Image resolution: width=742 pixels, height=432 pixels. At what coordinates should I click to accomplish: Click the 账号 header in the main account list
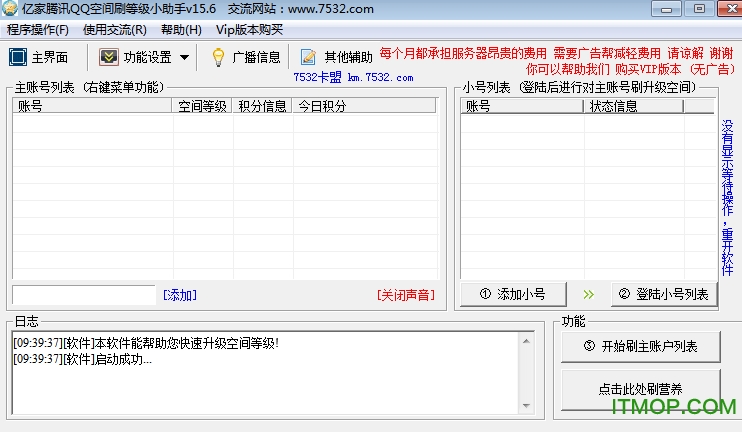click(x=92, y=106)
